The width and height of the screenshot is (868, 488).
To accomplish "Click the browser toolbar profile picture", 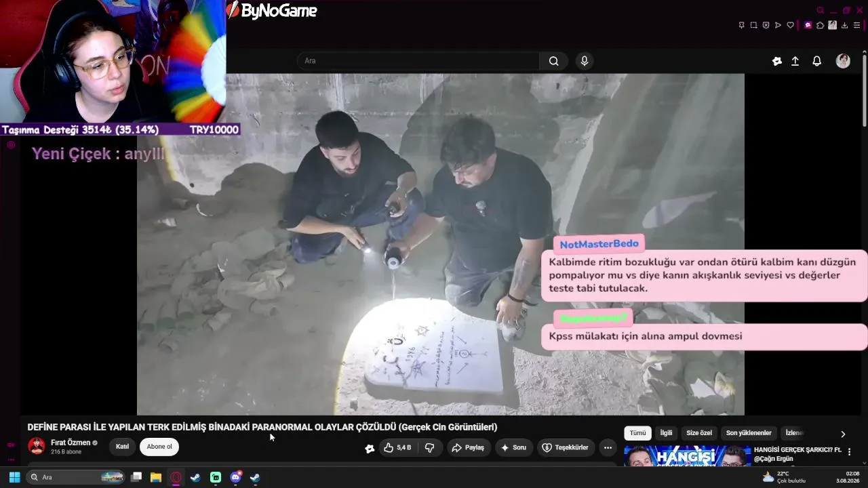I will [x=832, y=25].
